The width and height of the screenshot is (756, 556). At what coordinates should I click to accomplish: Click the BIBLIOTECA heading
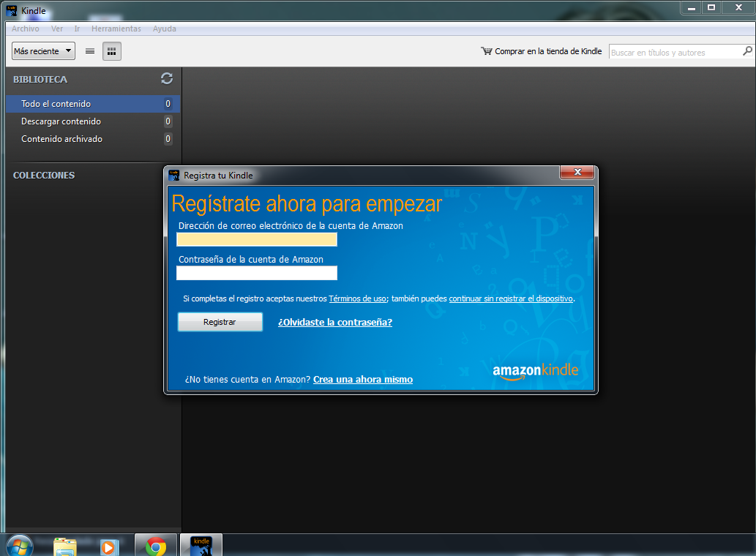pos(40,80)
